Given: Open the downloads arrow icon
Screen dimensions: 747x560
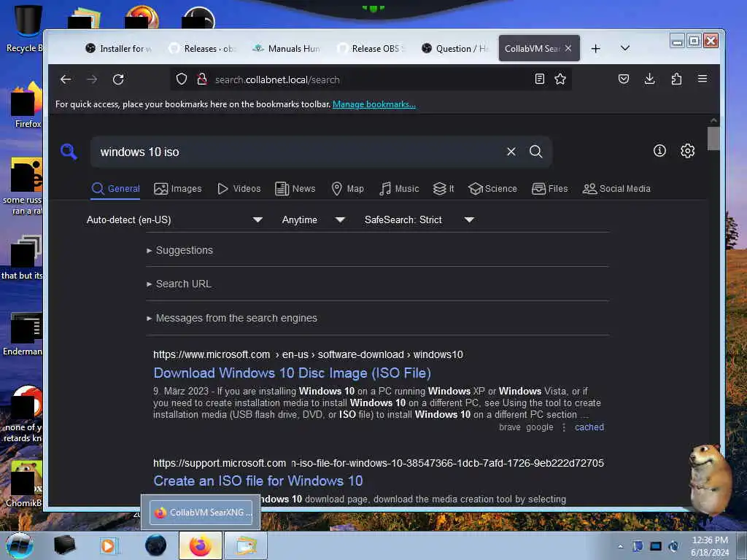Looking at the screenshot, I should 649,79.
